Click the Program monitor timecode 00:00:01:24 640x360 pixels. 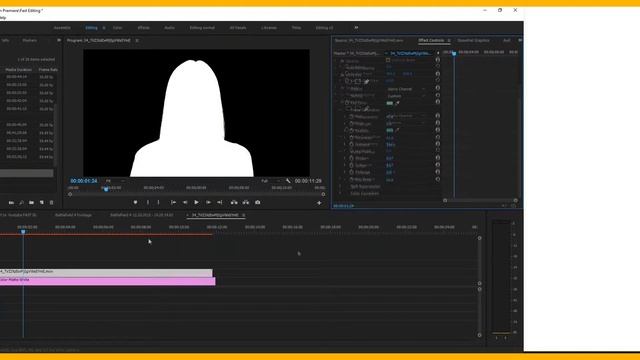click(x=84, y=181)
